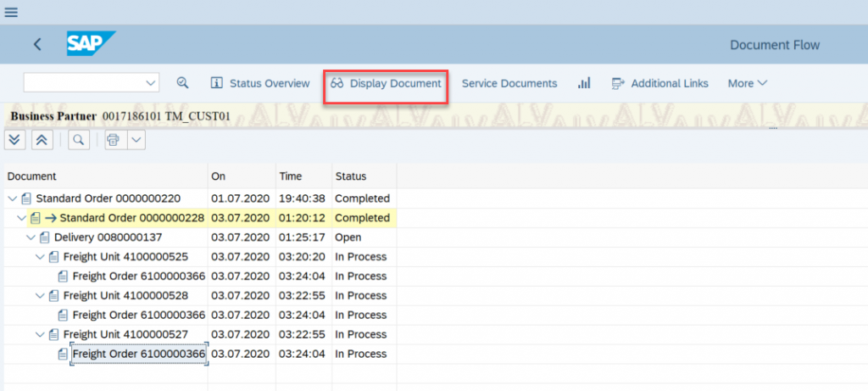
Task: Click time 01:20:12 cell
Action: point(302,218)
